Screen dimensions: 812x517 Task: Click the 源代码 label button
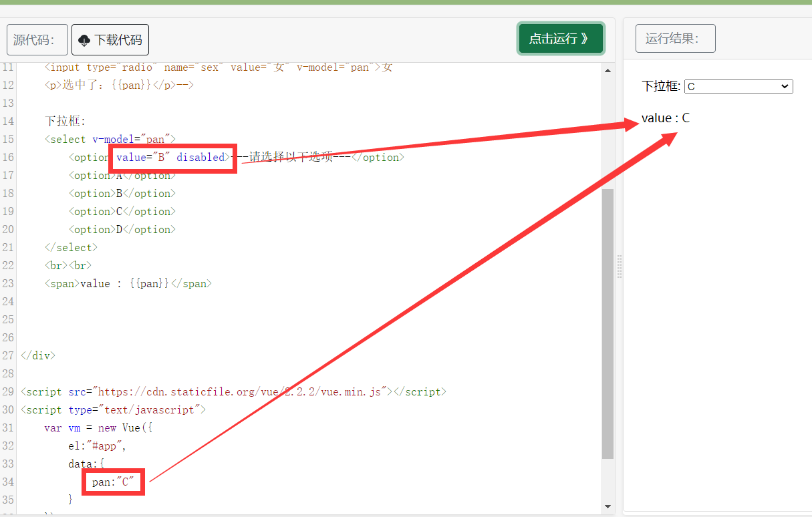pyautogui.click(x=37, y=40)
